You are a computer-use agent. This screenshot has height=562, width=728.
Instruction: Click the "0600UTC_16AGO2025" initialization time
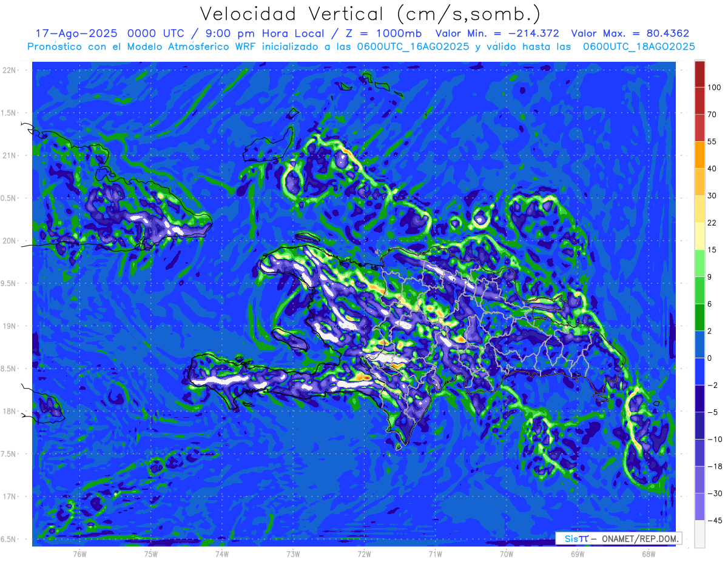click(412, 47)
